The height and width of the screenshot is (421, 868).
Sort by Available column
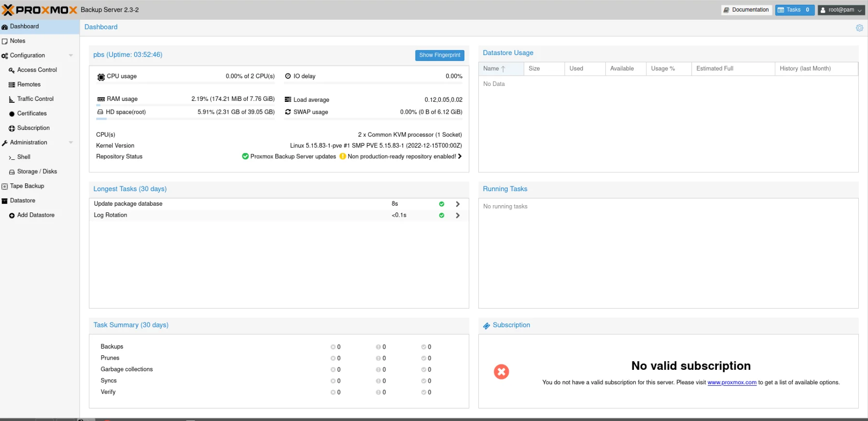click(626, 69)
